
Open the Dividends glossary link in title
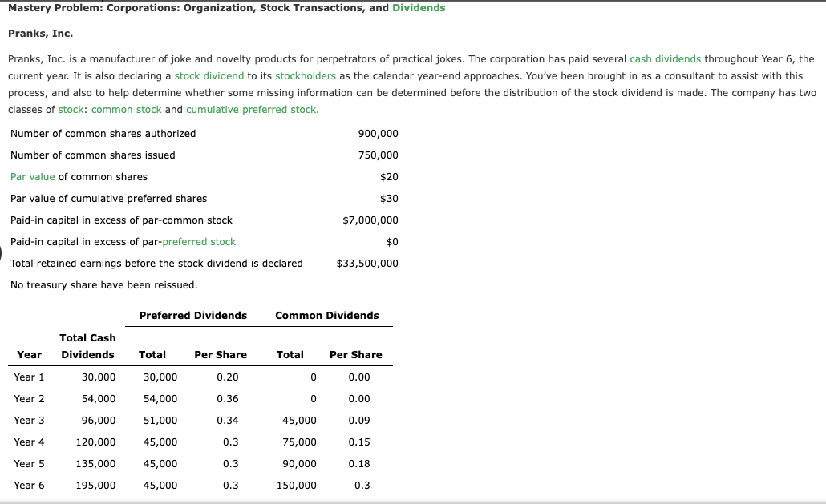(x=420, y=7)
